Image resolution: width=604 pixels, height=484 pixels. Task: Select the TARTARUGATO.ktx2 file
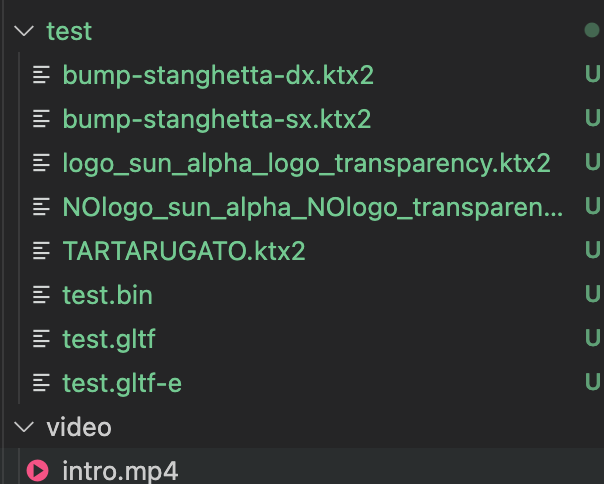(x=183, y=251)
